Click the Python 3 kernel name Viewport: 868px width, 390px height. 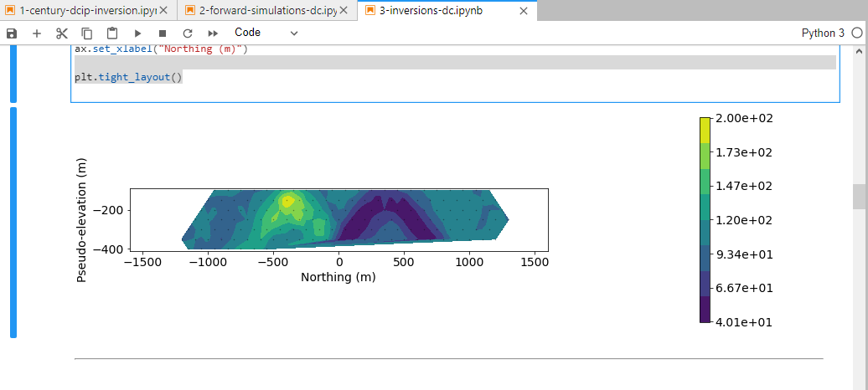pyautogui.click(x=823, y=33)
